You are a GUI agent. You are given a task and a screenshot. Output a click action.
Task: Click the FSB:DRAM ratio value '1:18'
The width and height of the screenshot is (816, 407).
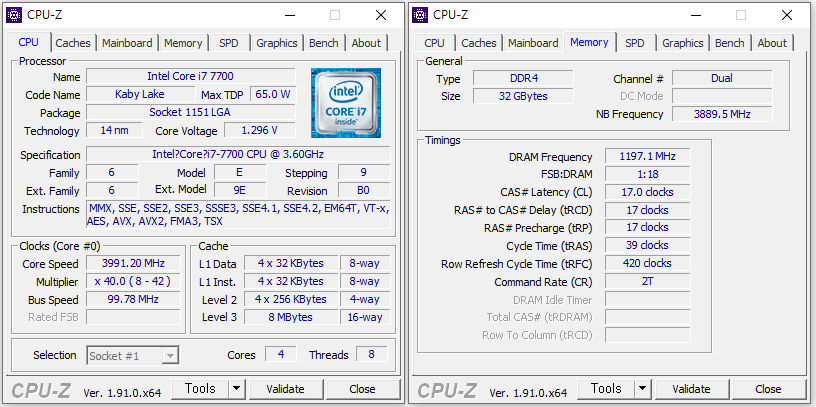click(x=647, y=174)
